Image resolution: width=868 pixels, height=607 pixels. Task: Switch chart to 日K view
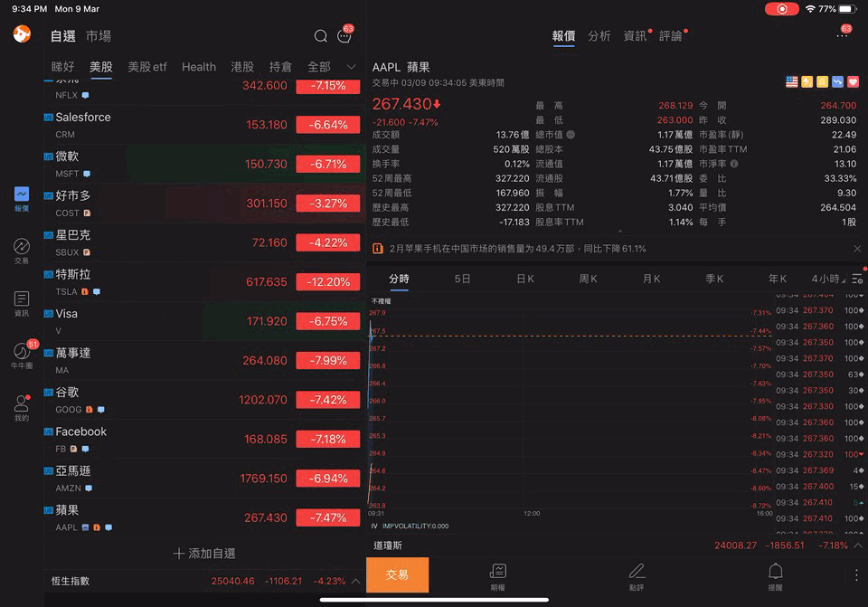click(525, 279)
